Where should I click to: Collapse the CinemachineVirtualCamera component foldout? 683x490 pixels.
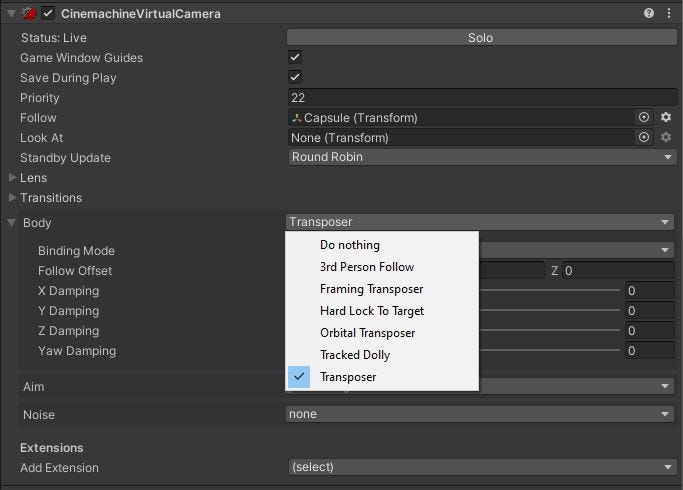pyautogui.click(x=11, y=14)
